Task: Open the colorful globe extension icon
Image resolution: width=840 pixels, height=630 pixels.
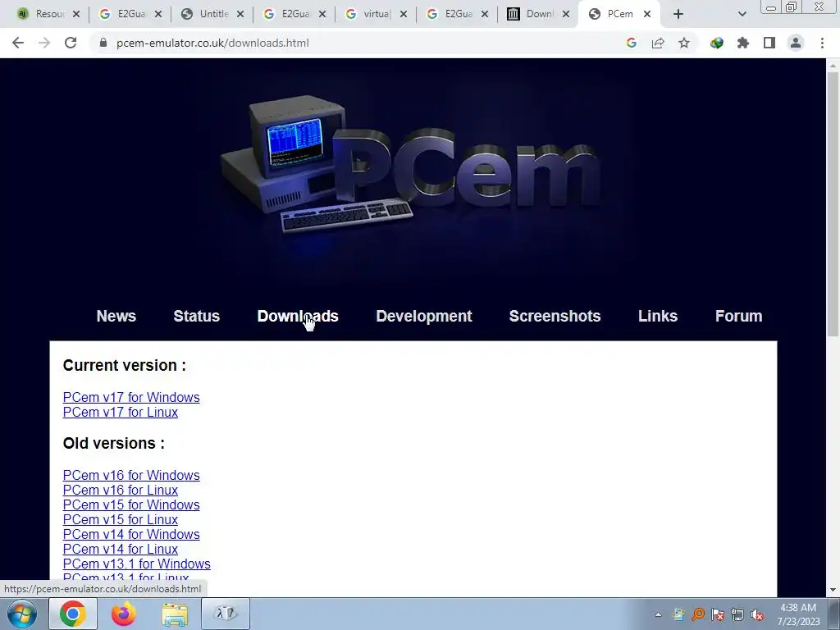Action: [x=717, y=43]
